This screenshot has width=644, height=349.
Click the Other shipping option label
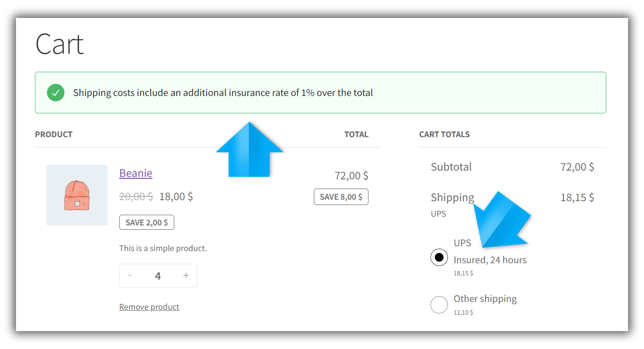485,299
